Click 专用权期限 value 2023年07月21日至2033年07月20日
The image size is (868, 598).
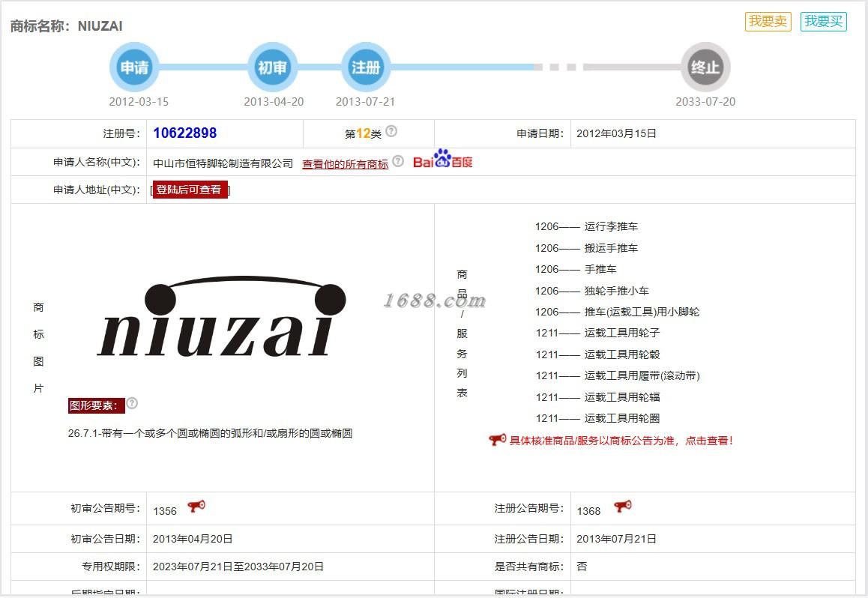[238, 567]
